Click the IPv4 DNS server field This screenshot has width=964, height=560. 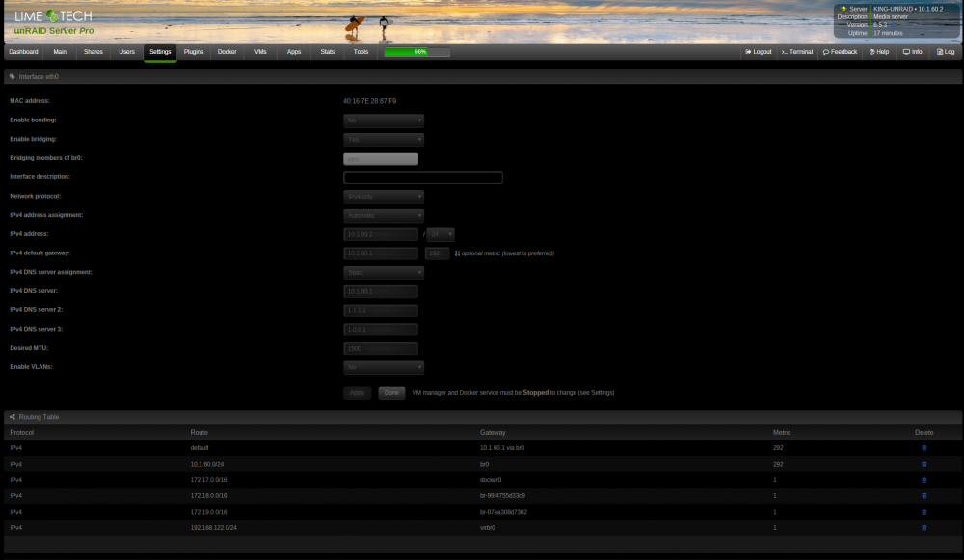[x=381, y=291]
